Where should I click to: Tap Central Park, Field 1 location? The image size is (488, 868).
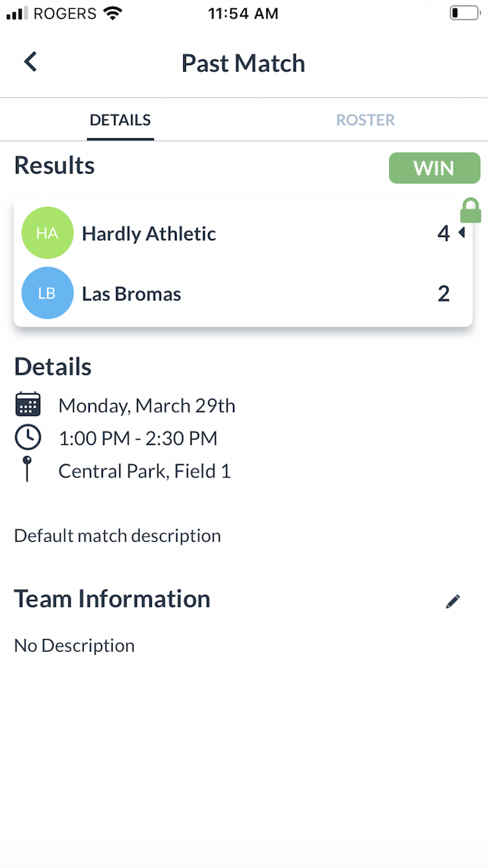[144, 471]
